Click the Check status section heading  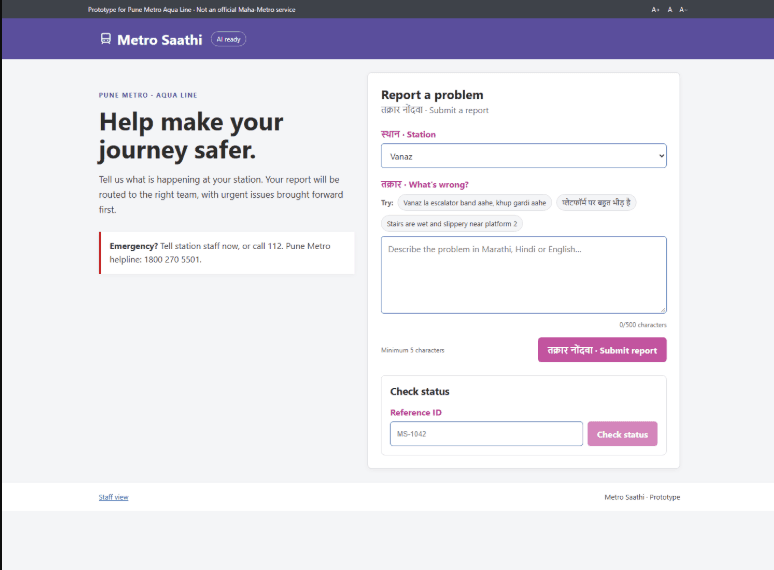click(420, 391)
